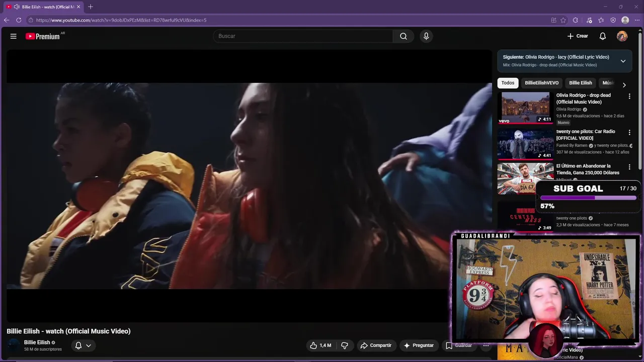Open Olivia Rodrigo drop dead video title
Viewport: 644px width, 362px height.
click(x=584, y=99)
